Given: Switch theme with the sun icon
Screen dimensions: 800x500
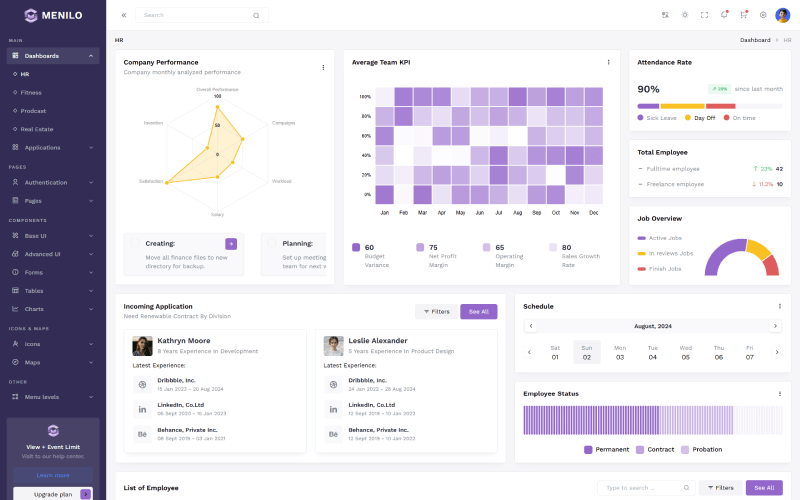Looking at the screenshot, I should point(685,15).
